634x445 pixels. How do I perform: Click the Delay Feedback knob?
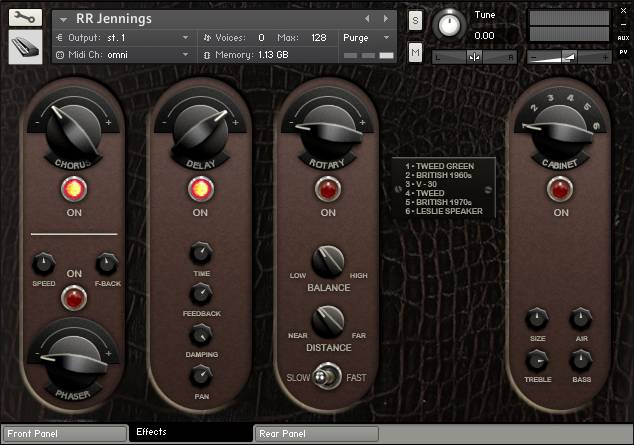[x=201, y=294]
